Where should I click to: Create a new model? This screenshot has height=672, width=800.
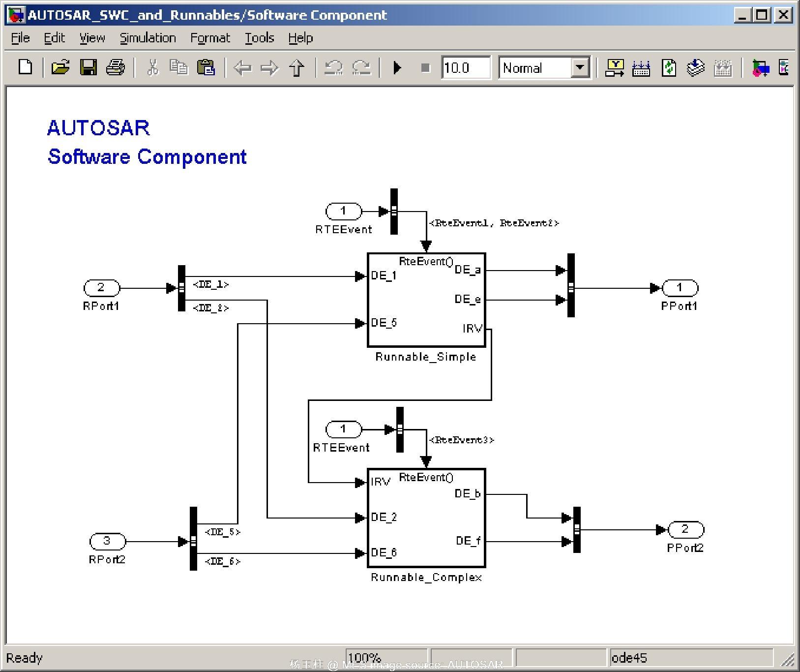click(25, 68)
